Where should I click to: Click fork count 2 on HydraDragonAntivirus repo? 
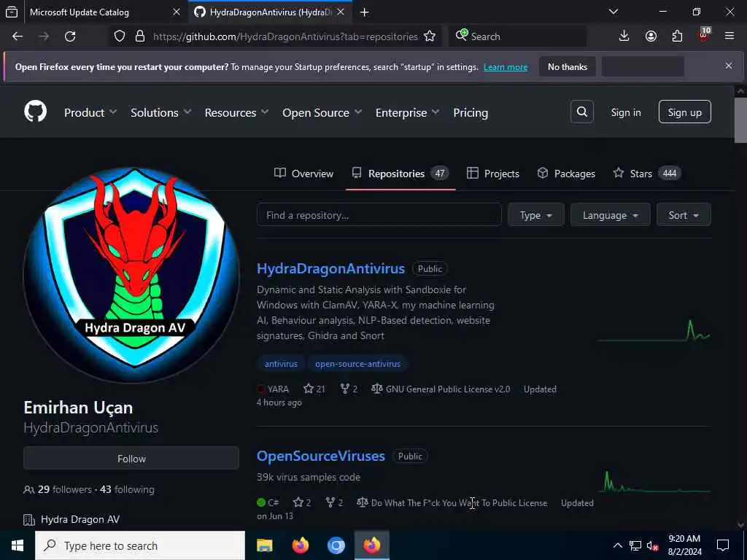(x=349, y=389)
